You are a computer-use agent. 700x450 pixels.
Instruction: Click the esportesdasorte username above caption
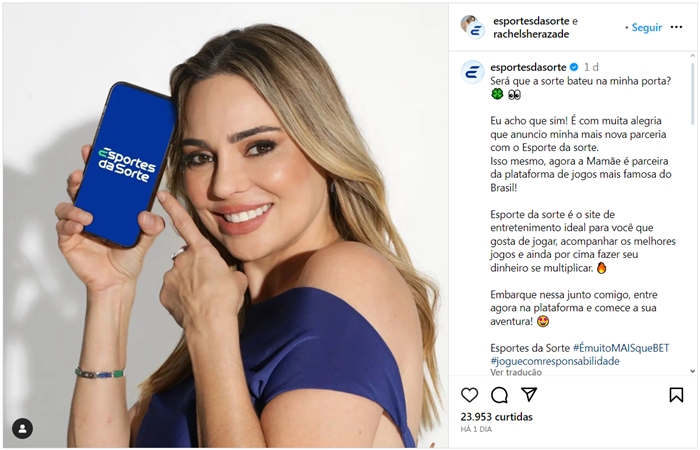point(528,67)
